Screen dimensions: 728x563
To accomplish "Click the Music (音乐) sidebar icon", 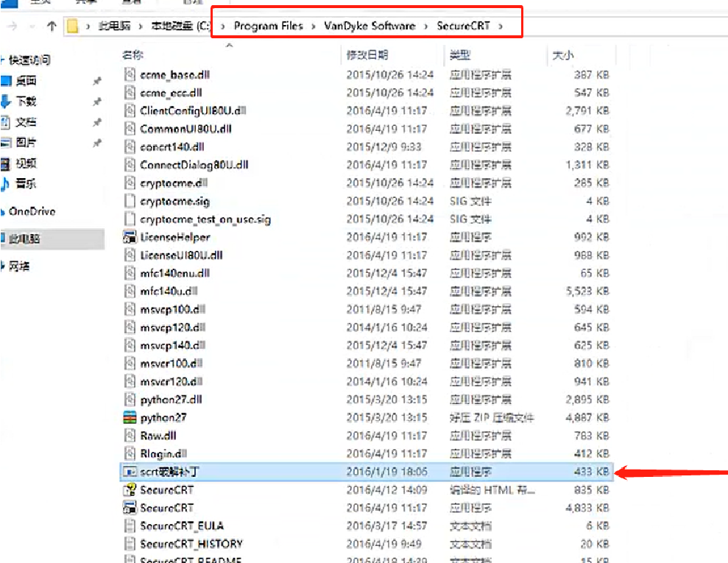I will coord(6,184).
